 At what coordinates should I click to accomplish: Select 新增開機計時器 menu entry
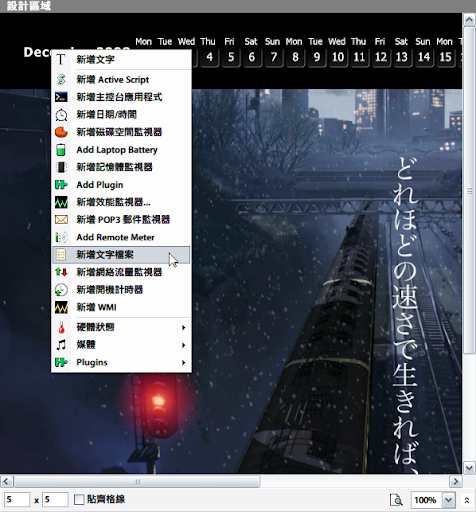pos(121,290)
